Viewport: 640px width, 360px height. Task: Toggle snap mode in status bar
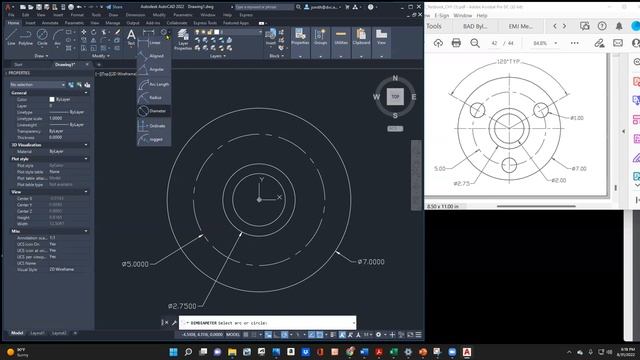(x=253, y=335)
